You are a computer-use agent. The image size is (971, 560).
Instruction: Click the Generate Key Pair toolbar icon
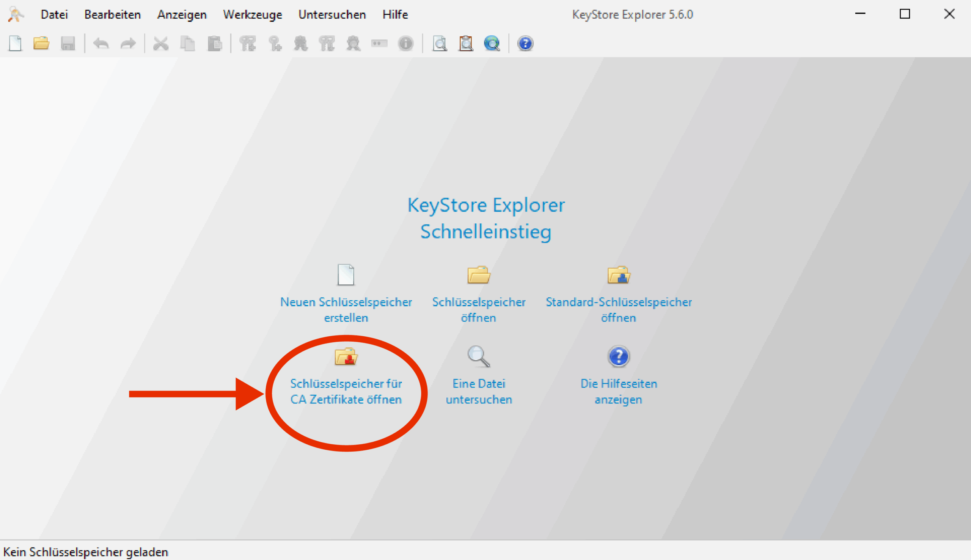pos(247,43)
